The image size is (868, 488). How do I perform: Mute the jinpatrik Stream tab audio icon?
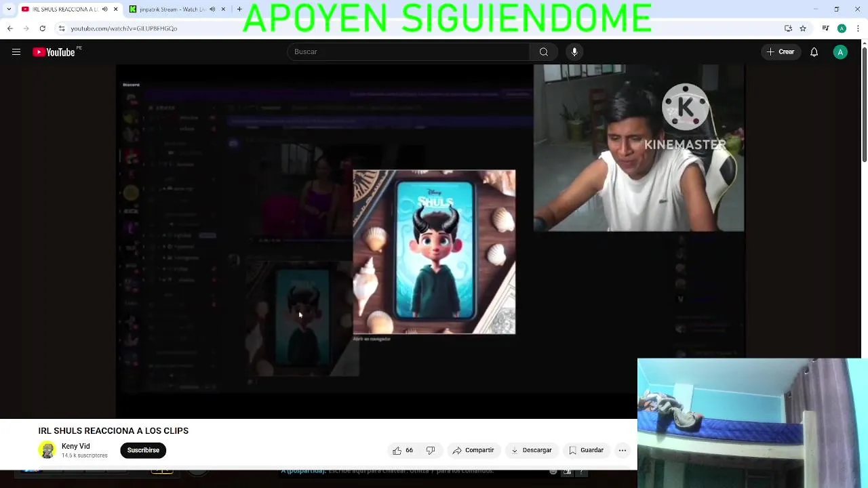[212, 9]
